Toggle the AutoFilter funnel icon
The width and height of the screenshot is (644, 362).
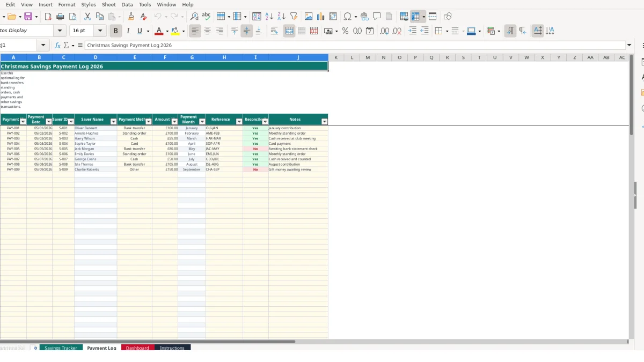coord(294,17)
